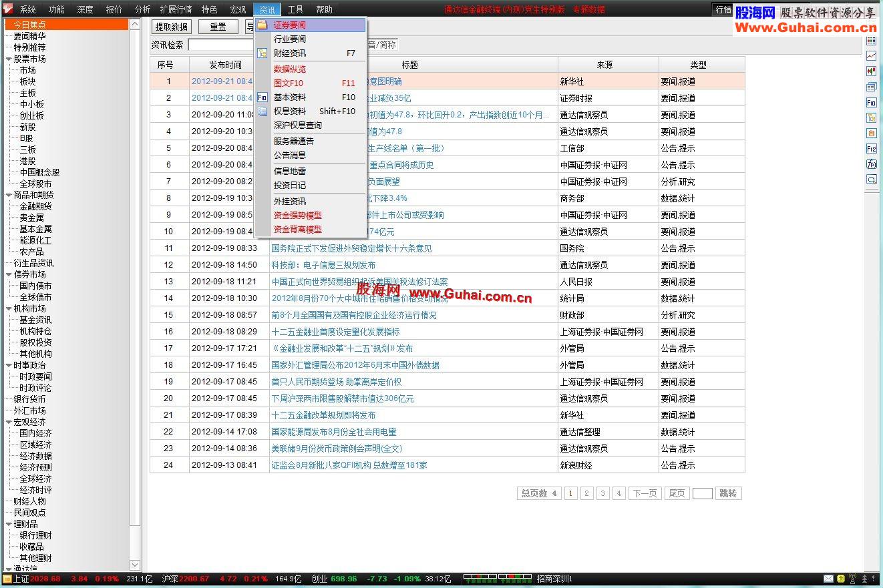Viewport: 883px width, 588px height.
Task: Select the candlestick K-line chart icon
Action: click(x=872, y=72)
